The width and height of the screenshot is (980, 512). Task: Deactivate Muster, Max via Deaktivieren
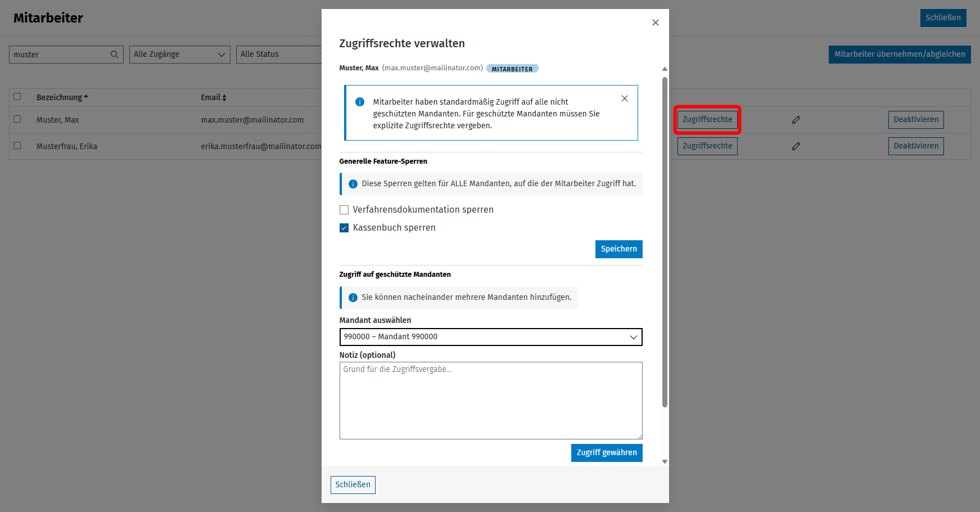[916, 120]
